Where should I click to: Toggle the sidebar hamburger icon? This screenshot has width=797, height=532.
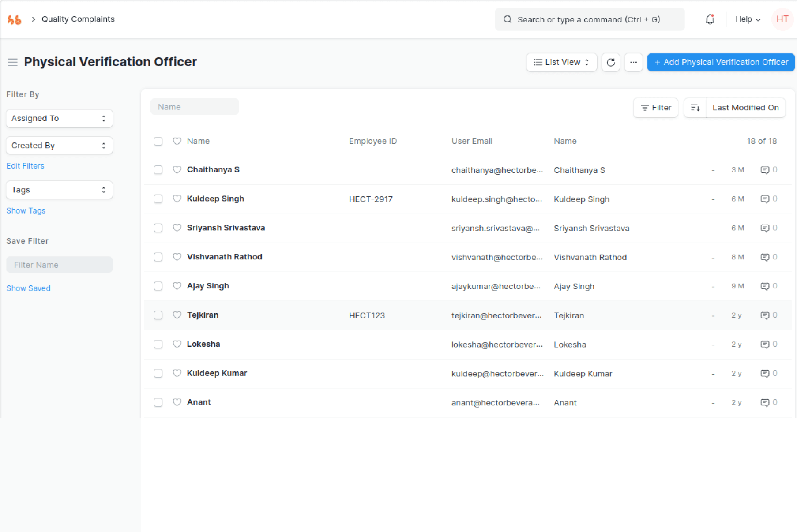tap(12, 62)
